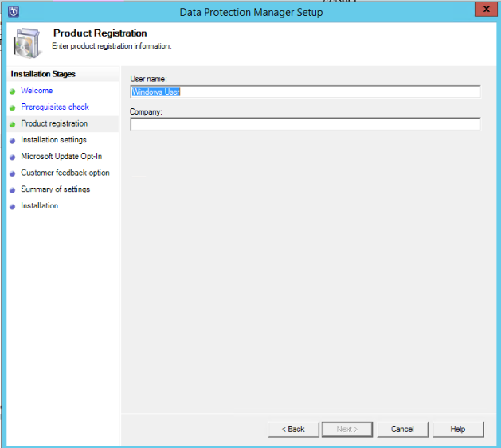The image size is (501, 448).
Task: Click green bullet beside Prerequisites check
Action: point(13,107)
